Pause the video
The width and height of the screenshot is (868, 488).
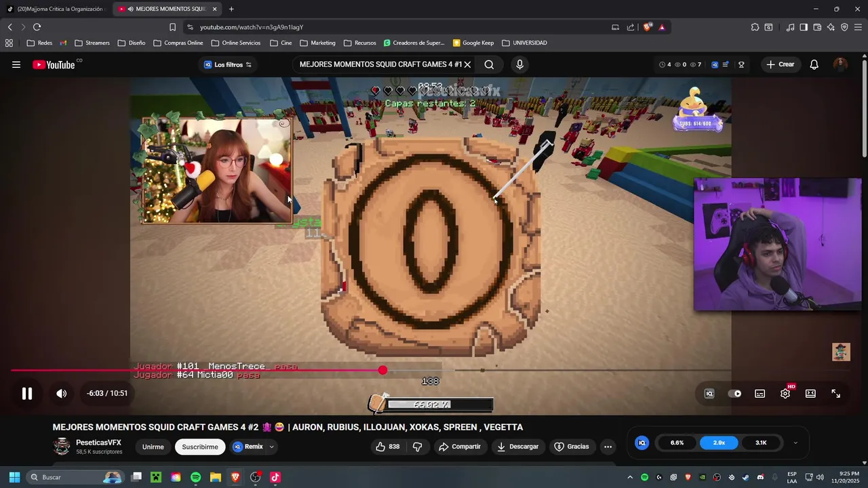27,393
